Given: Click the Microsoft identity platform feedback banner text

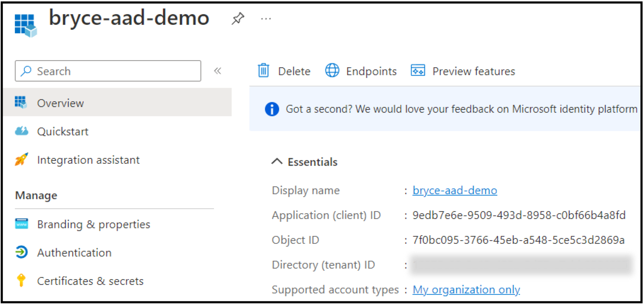Looking at the screenshot, I should (x=462, y=109).
